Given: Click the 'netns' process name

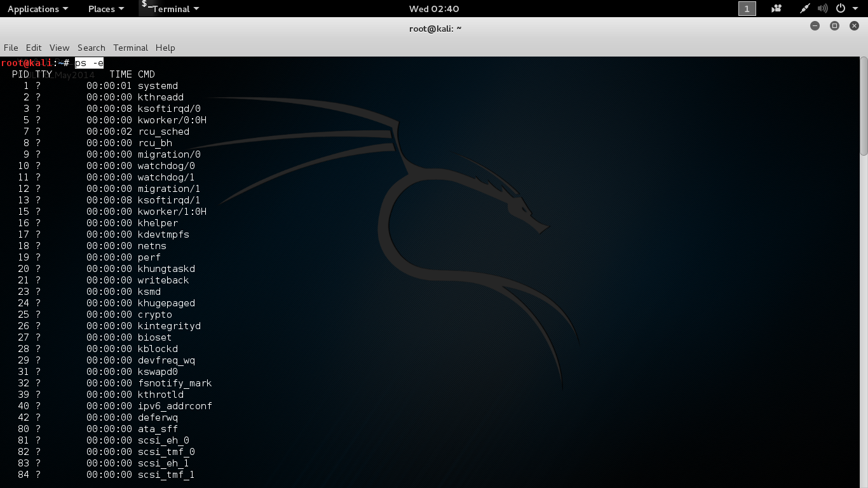Looking at the screenshot, I should point(152,246).
